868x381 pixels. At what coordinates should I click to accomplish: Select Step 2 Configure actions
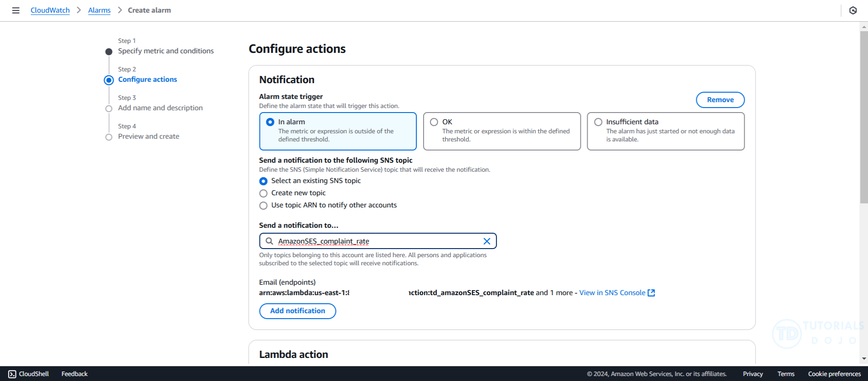click(x=147, y=80)
